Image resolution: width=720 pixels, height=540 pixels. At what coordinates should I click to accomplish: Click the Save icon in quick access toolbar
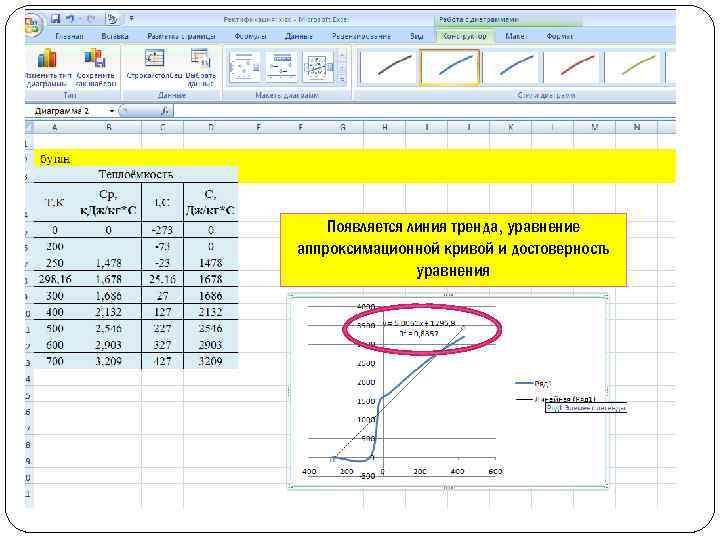click(x=56, y=19)
